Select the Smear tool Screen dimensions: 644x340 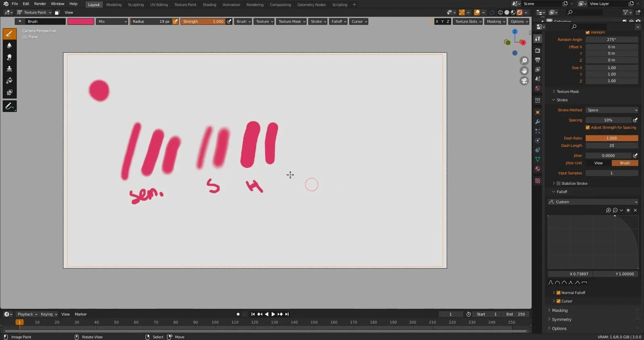pos(10,57)
